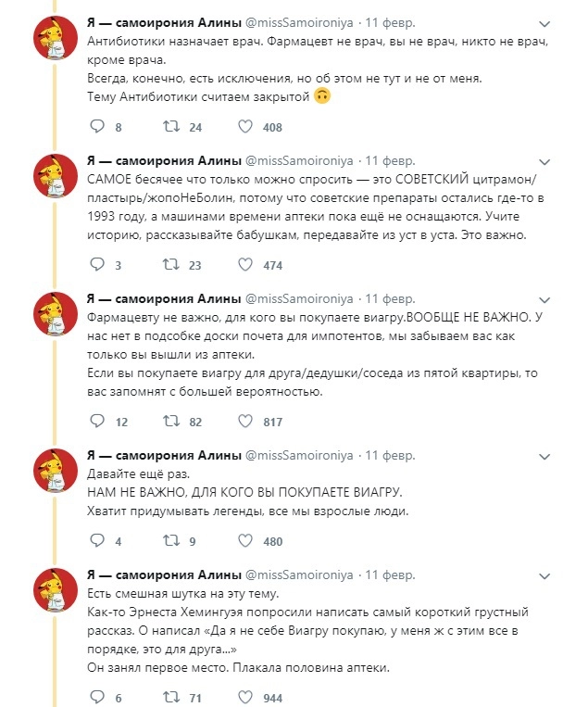588x707 pixels.
Task: Reply to the Soviet citramon tweet
Action: pos(99,265)
